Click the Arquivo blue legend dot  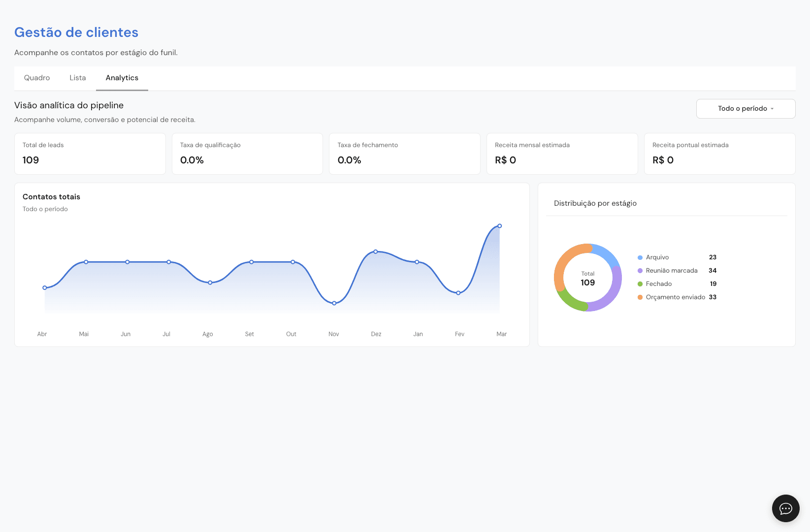coord(640,257)
